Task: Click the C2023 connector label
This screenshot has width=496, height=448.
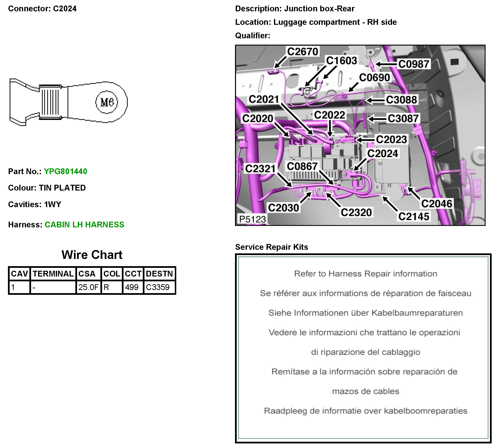Action: pyautogui.click(x=392, y=139)
